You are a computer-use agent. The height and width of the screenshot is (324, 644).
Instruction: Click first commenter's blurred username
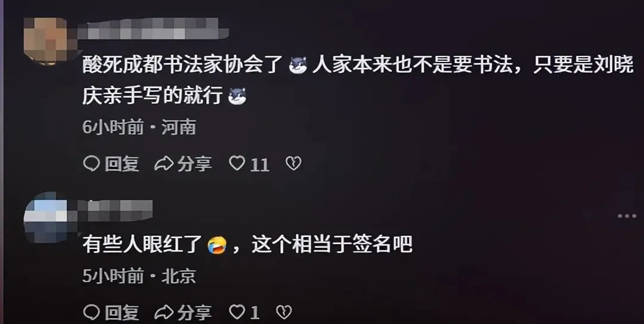(x=153, y=29)
